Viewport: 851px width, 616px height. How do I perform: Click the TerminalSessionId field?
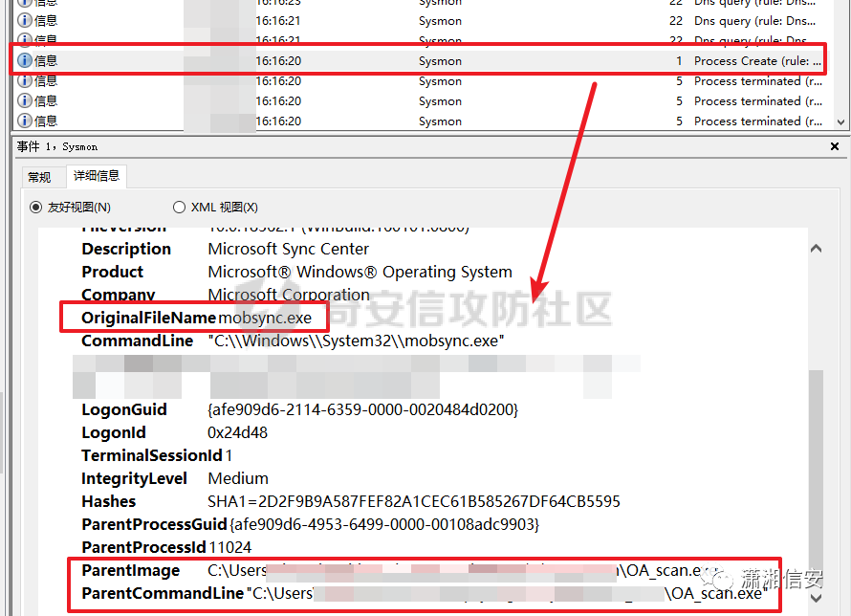[157, 455]
